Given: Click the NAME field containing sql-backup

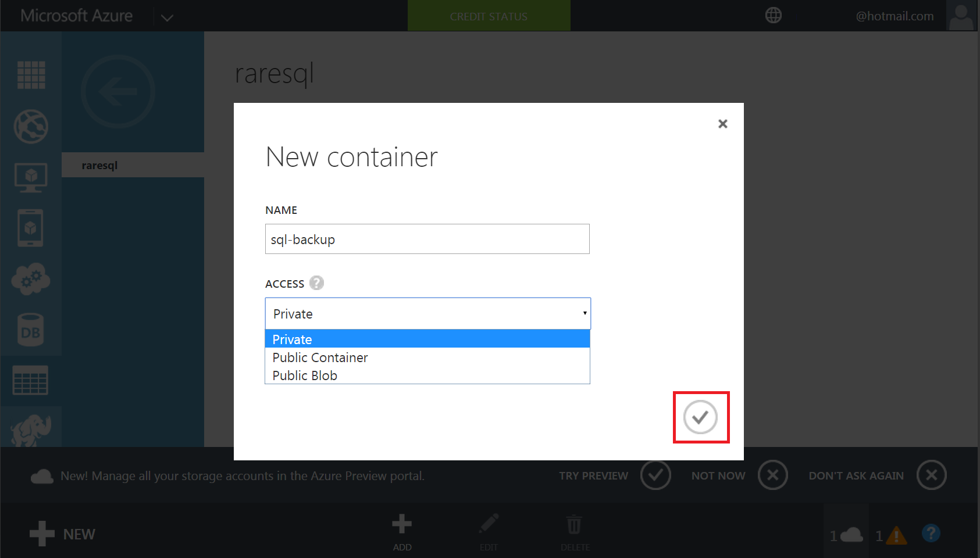Looking at the screenshot, I should point(427,239).
